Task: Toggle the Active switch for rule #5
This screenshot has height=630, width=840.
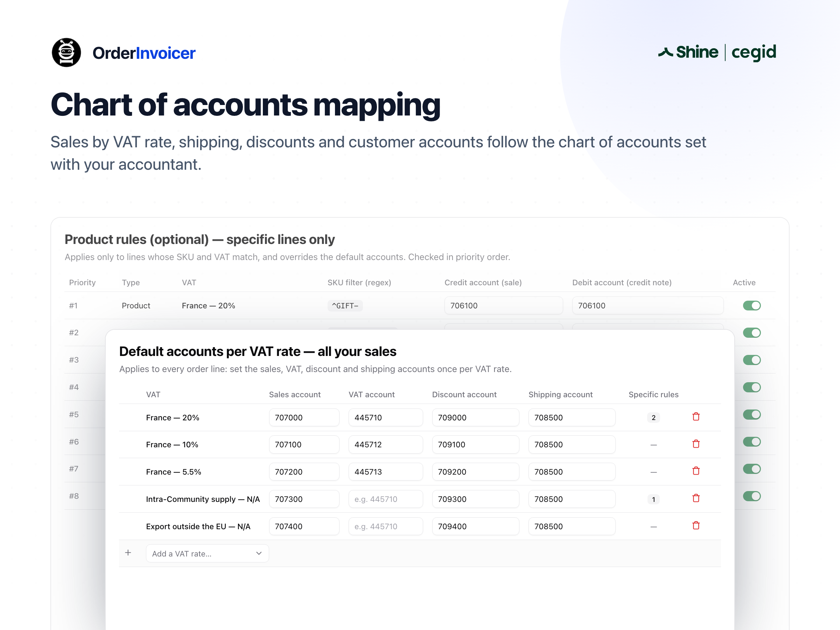Action: 752,415
